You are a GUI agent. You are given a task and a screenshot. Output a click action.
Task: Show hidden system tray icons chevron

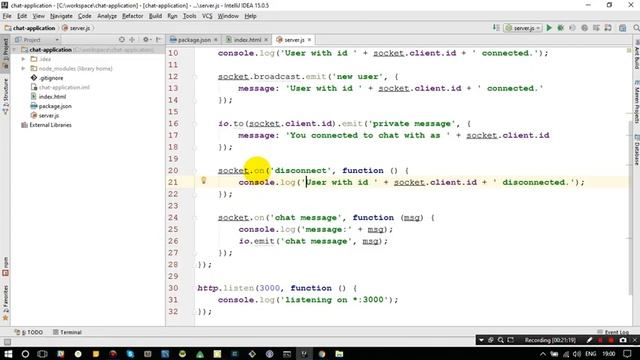point(542,354)
